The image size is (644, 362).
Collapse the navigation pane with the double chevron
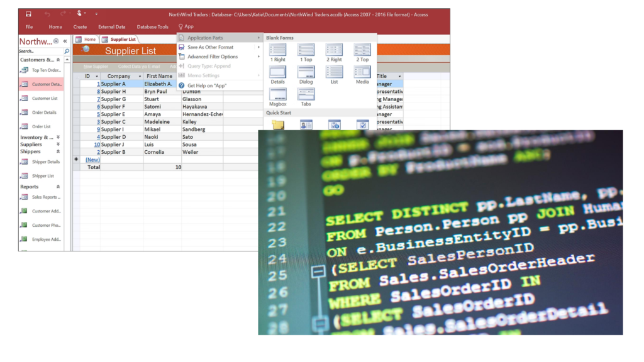click(65, 41)
